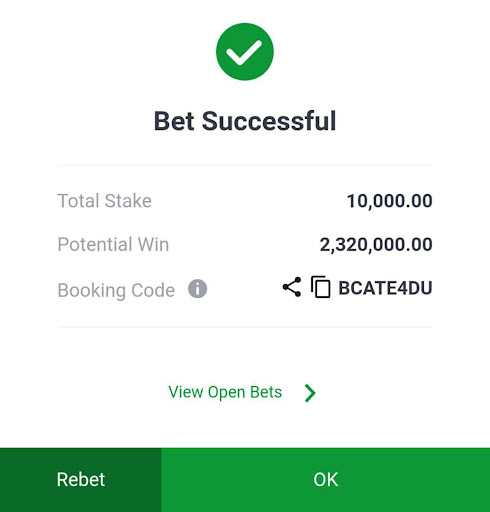Click the green success checkmark icon
Viewport: 490px width, 512px height.
click(x=245, y=52)
